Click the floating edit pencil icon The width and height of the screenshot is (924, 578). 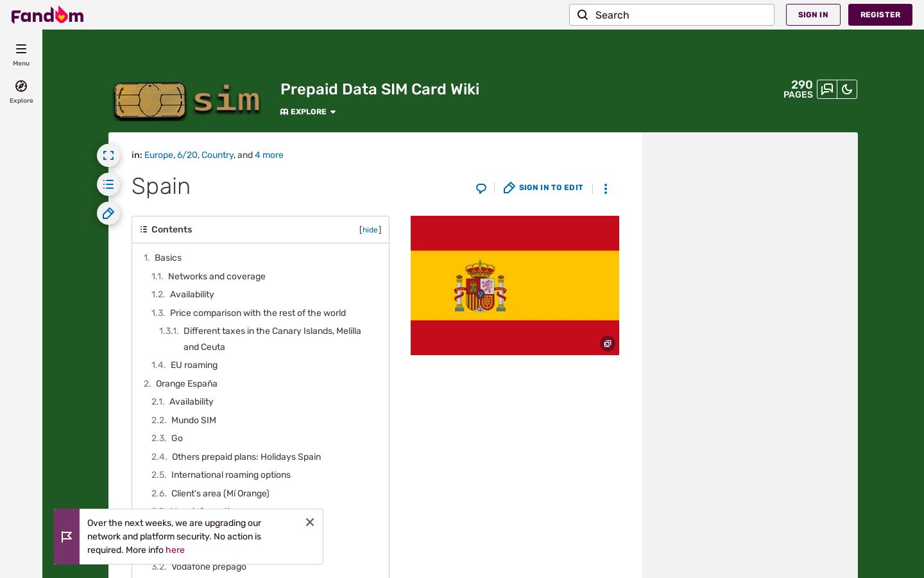[108, 213]
